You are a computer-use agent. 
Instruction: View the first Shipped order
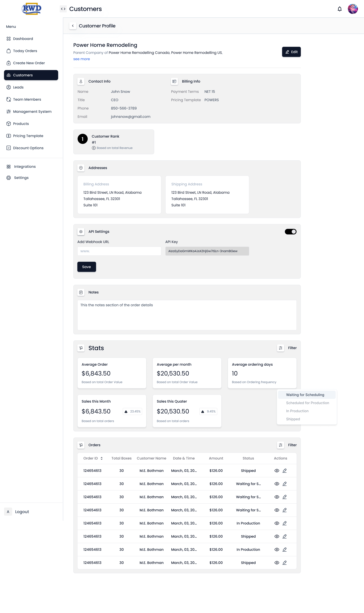pos(277,471)
